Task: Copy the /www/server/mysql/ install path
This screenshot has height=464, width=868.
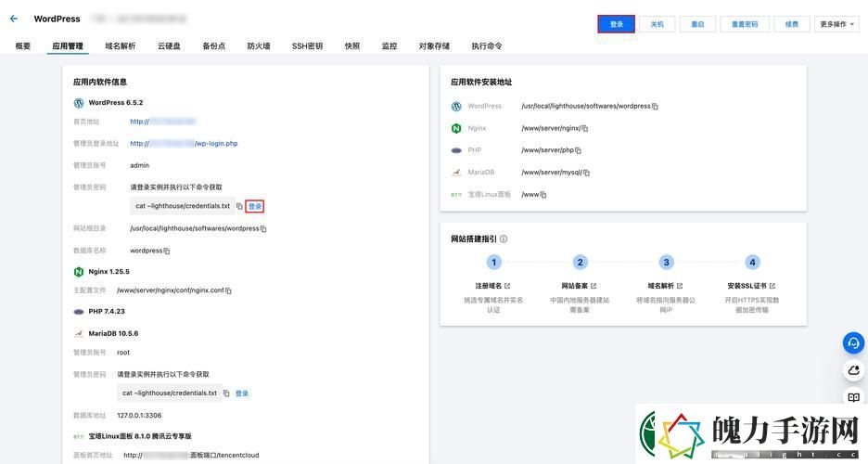Action: [x=586, y=173]
